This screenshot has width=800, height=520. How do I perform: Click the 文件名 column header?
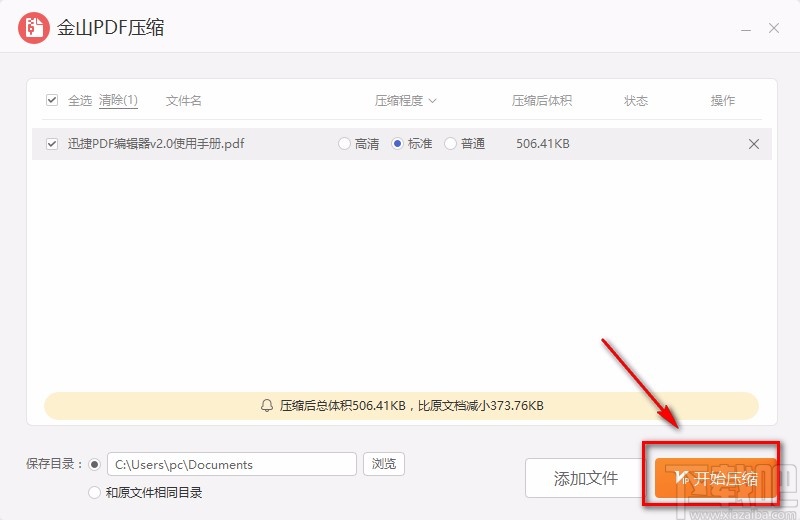point(184,101)
